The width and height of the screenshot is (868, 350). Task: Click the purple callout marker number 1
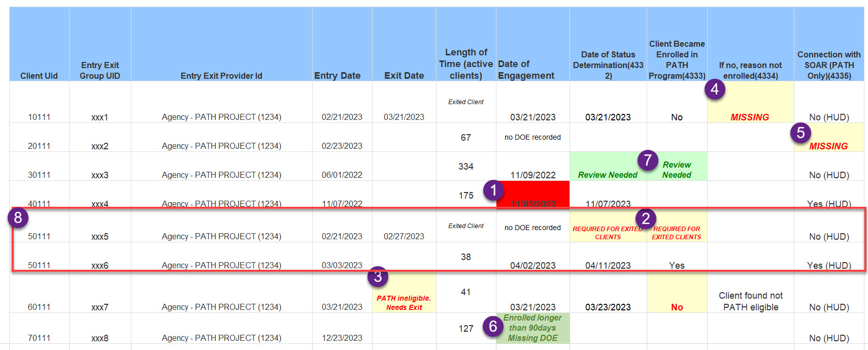[493, 190]
